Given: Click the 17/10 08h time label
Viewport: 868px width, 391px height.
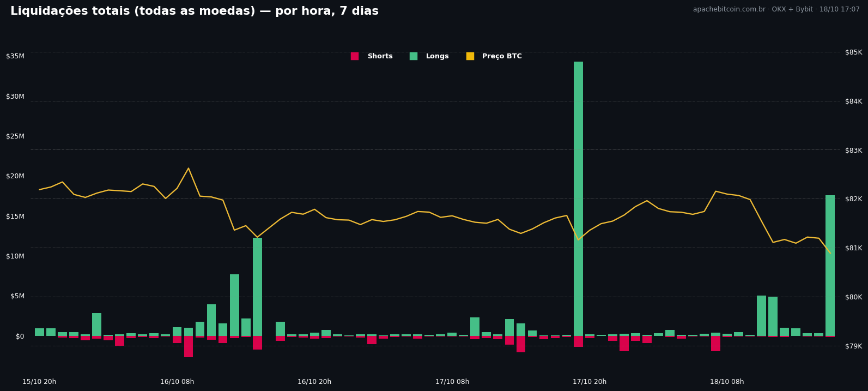Looking at the screenshot, I should point(452,382).
